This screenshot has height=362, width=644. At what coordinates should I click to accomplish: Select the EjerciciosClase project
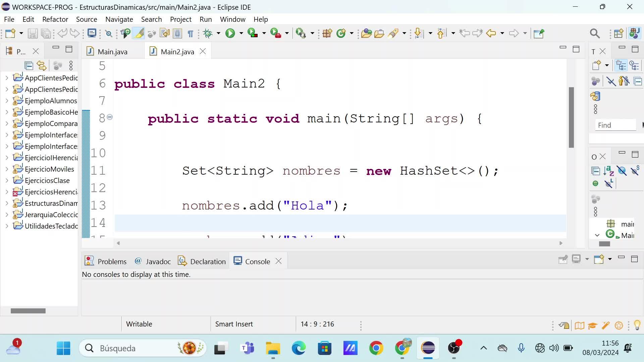point(47,180)
